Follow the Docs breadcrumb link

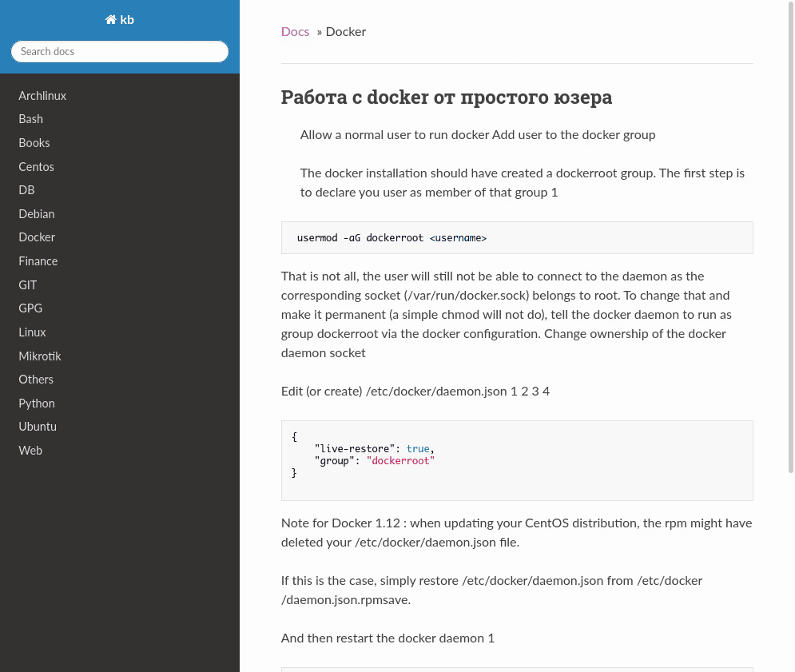(x=295, y=32)
